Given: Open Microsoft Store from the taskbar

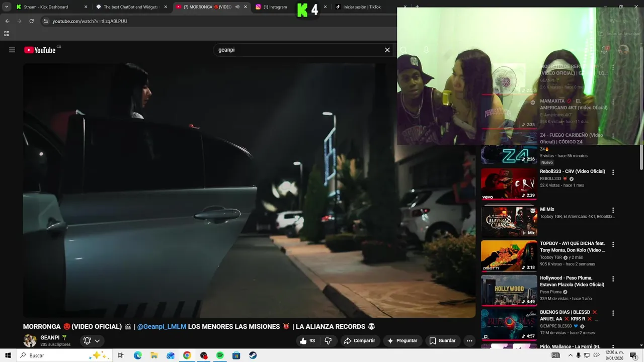Looking at the screenshot, I should [236, 355].
